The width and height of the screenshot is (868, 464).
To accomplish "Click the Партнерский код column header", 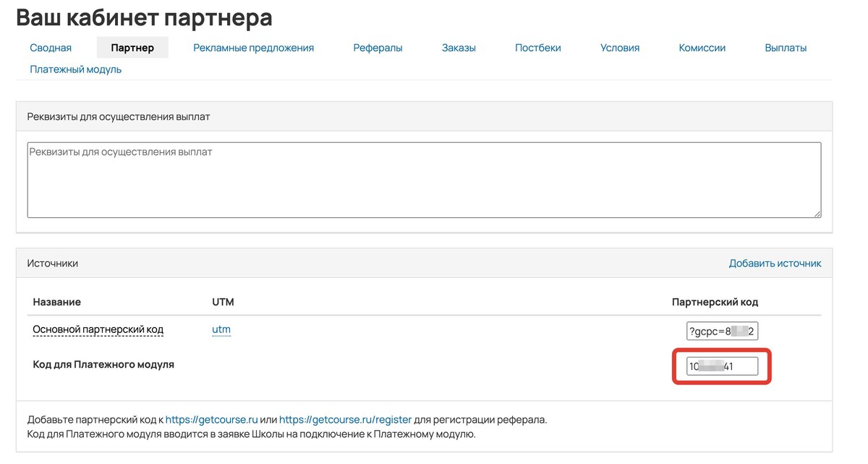I will 715,302.
